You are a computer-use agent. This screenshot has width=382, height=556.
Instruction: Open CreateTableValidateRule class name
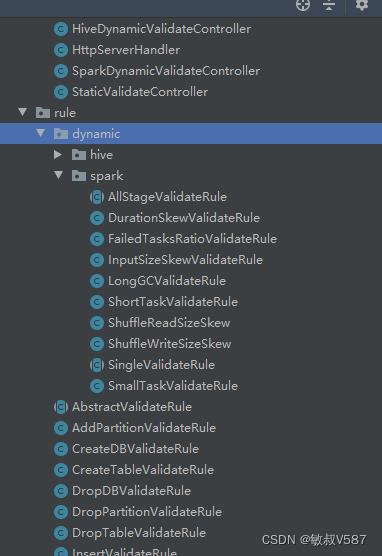pos(143,470)
